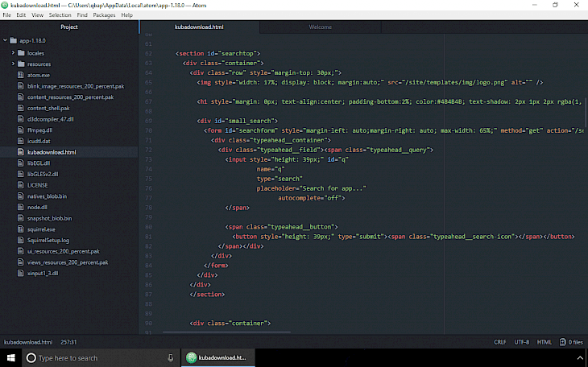Click the ui_resources_200_percent.pak file icon
The width and height of the screenshot is (588, 367).
[21, 251]
